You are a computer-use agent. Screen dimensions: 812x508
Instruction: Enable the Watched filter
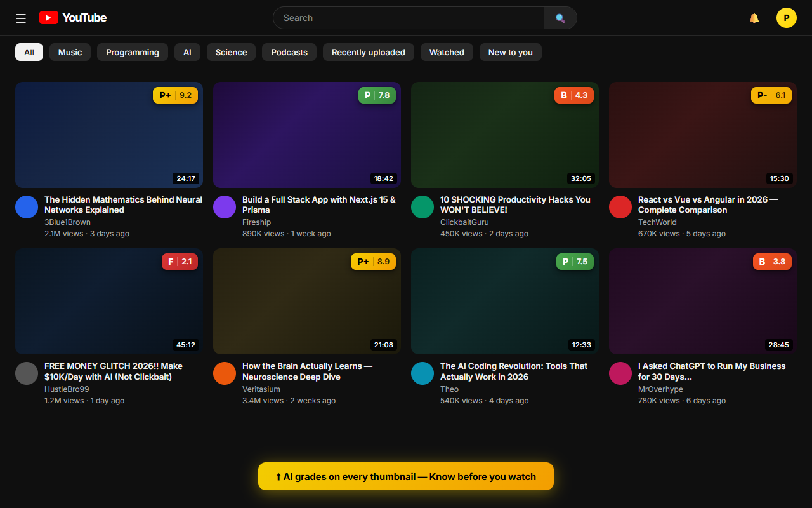tap(447, 52)
